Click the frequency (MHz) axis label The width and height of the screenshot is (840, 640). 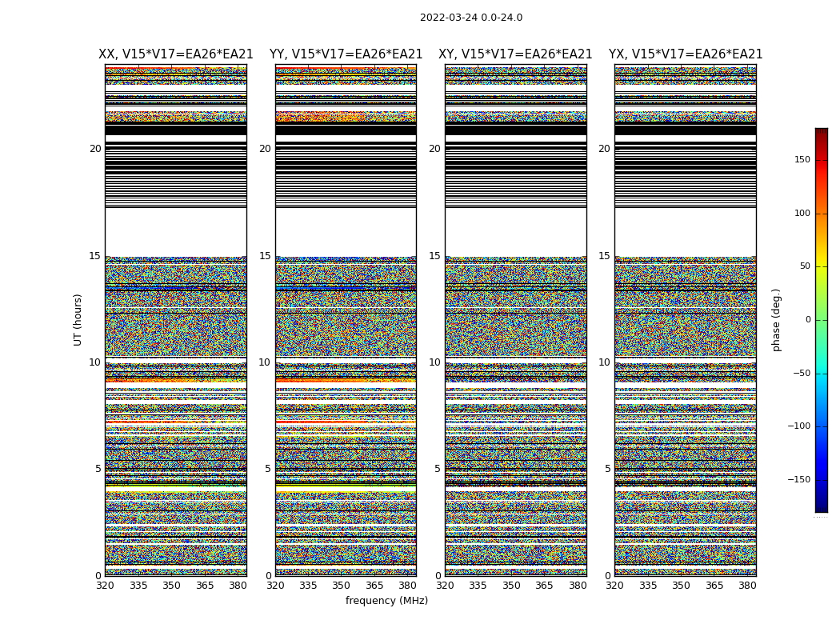point(386,600)
